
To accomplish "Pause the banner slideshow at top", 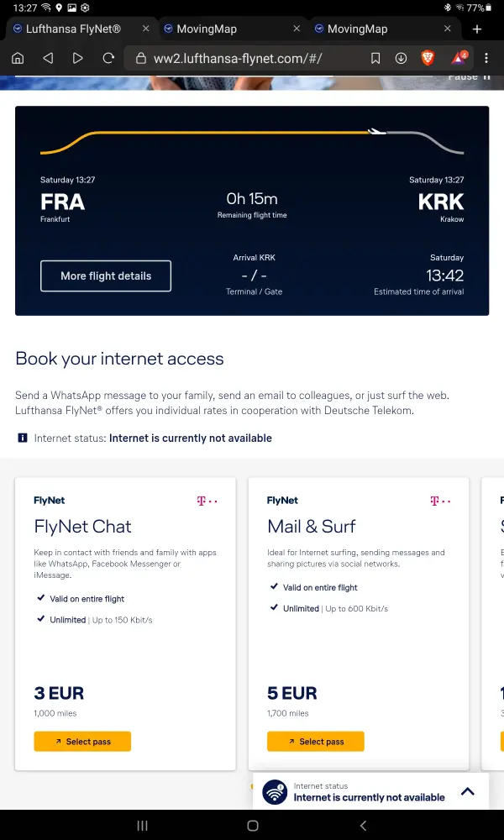I will (x=467, y=77).
